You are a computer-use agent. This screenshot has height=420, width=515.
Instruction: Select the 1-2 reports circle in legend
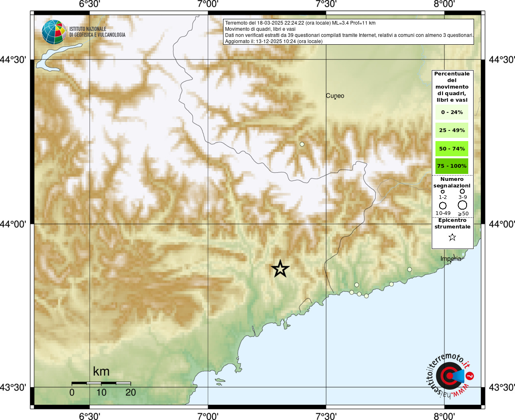coord(442,192)
